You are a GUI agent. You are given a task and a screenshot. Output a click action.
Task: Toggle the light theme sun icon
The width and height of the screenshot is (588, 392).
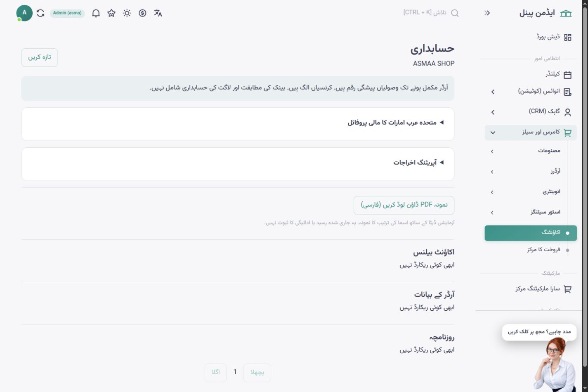(127, 13)
